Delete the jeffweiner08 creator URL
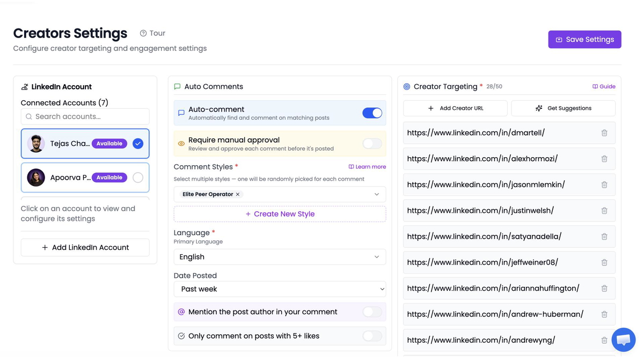The height and width of the screenshot is (362, 644). coord(604,262)
